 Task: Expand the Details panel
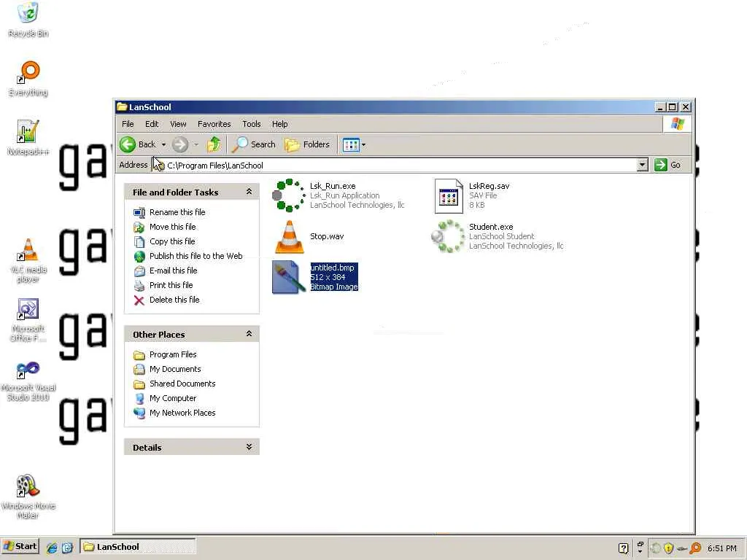pos(249,447)
